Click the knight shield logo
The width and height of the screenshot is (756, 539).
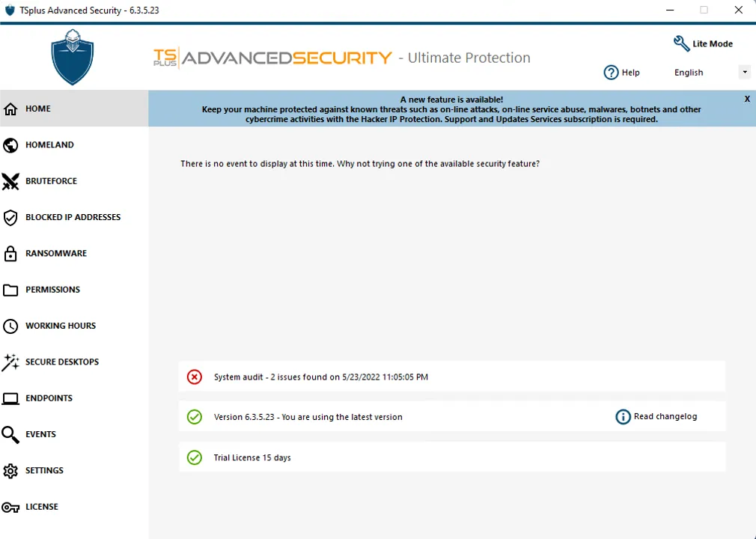[x=73, y=57]
